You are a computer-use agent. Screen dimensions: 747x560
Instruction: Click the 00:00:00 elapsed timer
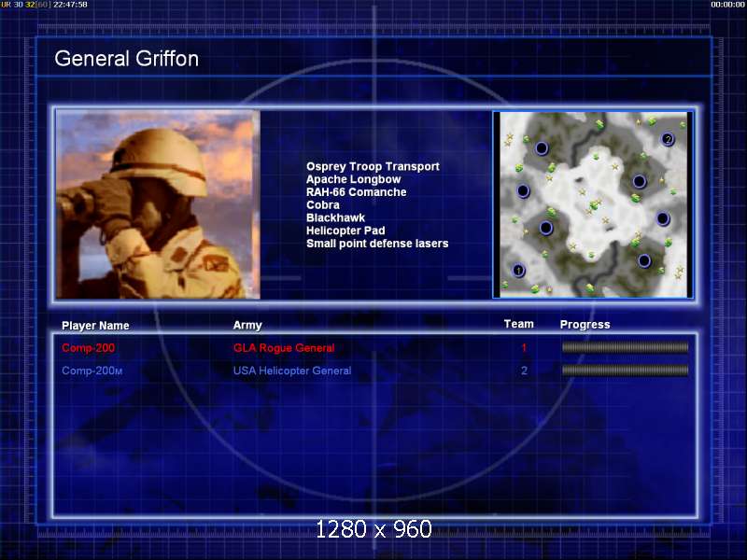[x=728, y=5]
